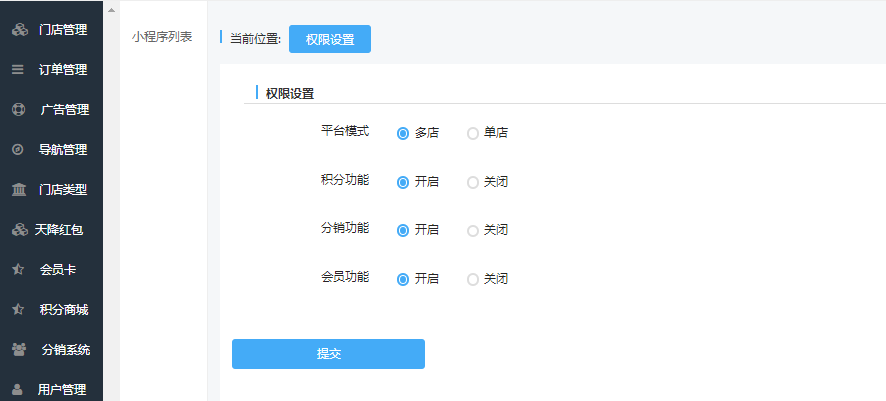Set 积分功能 to 开启

(403, 182)
